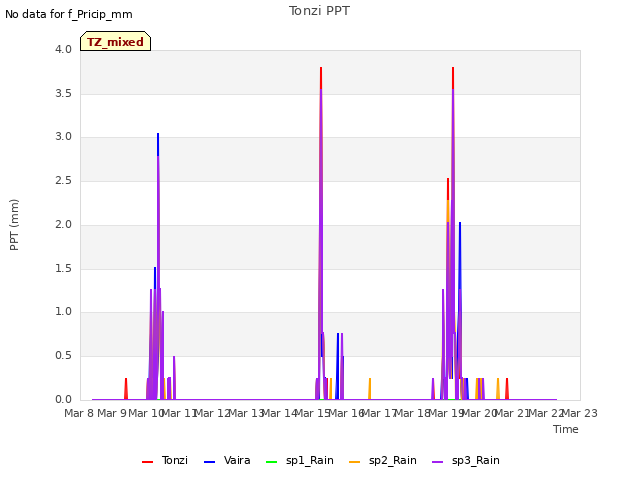Click the red Tonzi spike near Mar 21

[507, 388]
